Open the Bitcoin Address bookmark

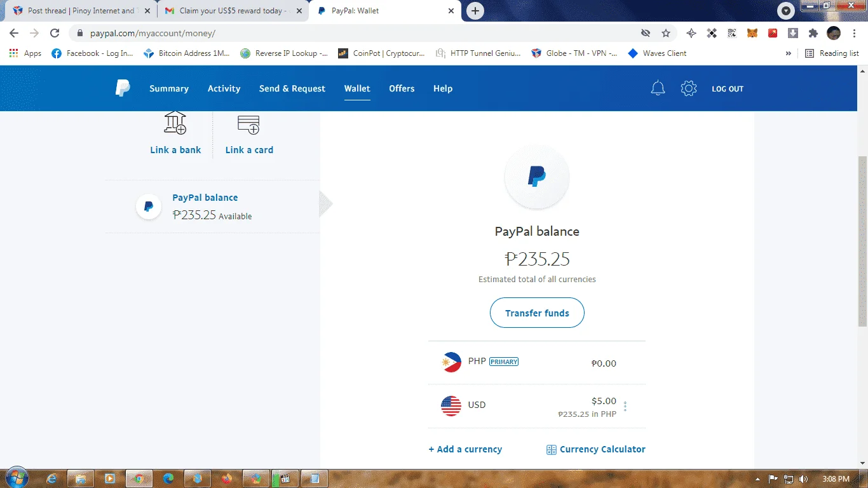click(186, 53)
